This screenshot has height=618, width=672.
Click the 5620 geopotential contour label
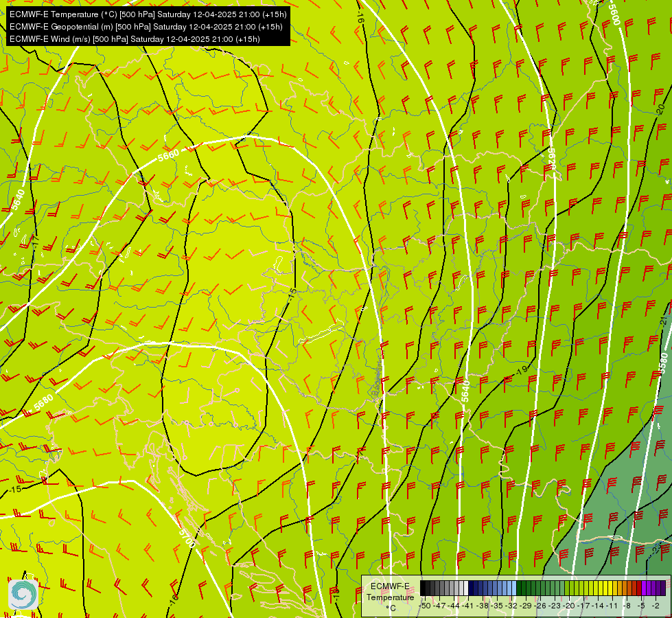[x=552, y=159]
